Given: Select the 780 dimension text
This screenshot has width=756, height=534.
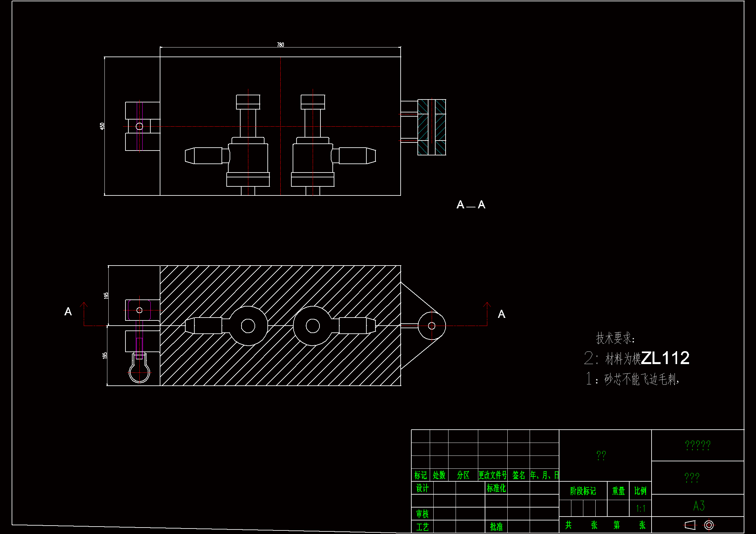Looking at the screenshot, I should point(280,45).
